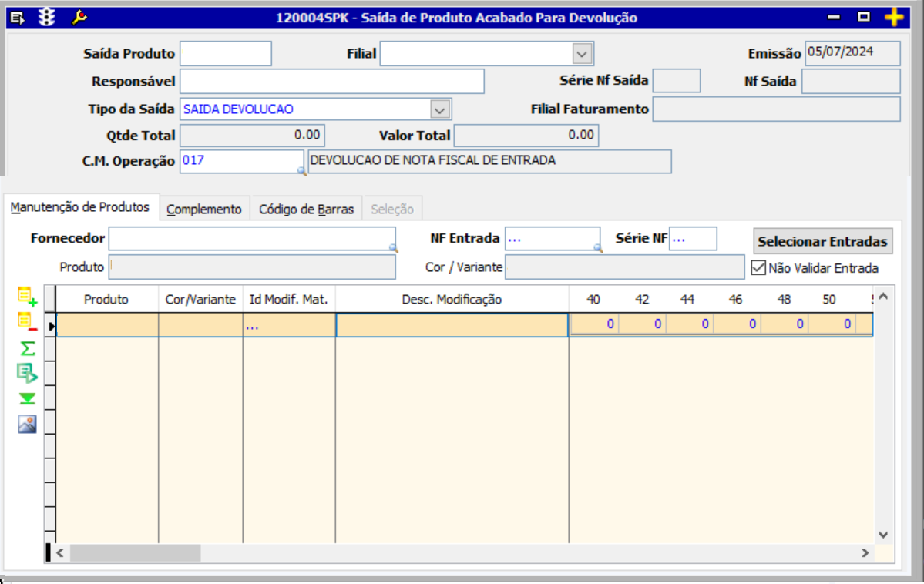This screenshot has width=924, height=584.
Task: Click the Responsável input field
Action: coord(331,81)
